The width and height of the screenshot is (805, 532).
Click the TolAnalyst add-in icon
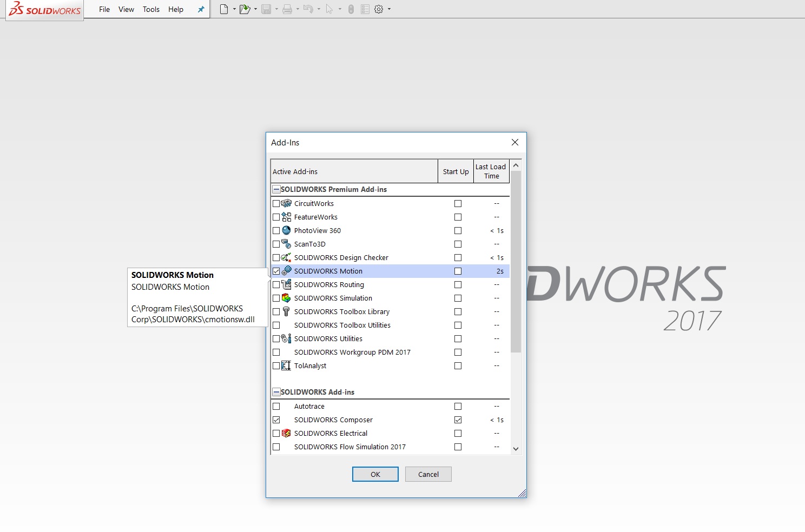pos(286,365)
